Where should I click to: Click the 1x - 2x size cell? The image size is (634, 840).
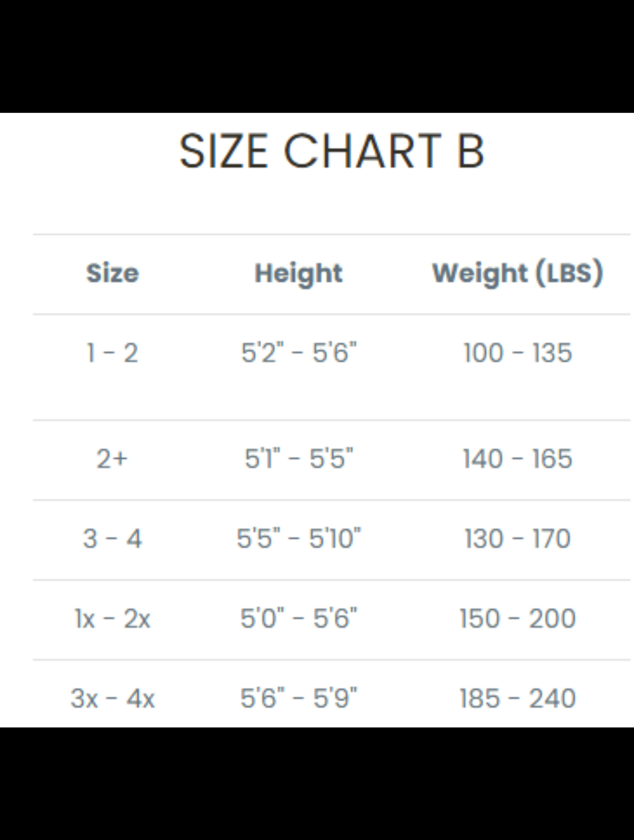(x=113, y=619)
